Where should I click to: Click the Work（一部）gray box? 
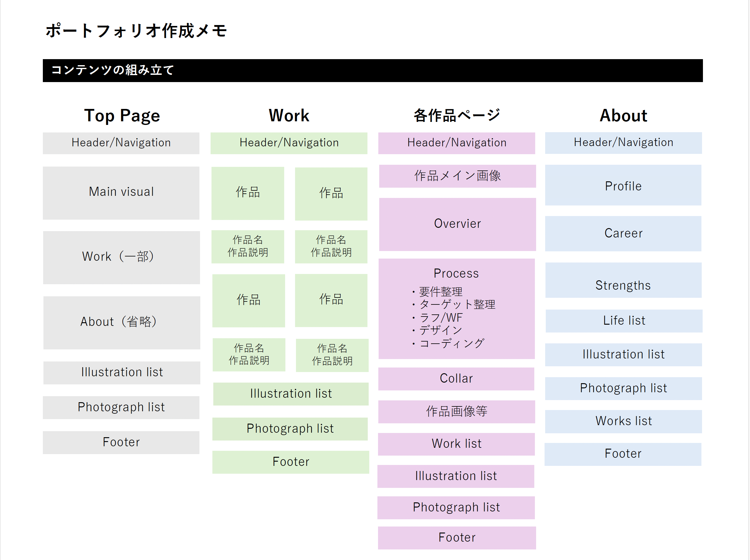tap(121, 257)
